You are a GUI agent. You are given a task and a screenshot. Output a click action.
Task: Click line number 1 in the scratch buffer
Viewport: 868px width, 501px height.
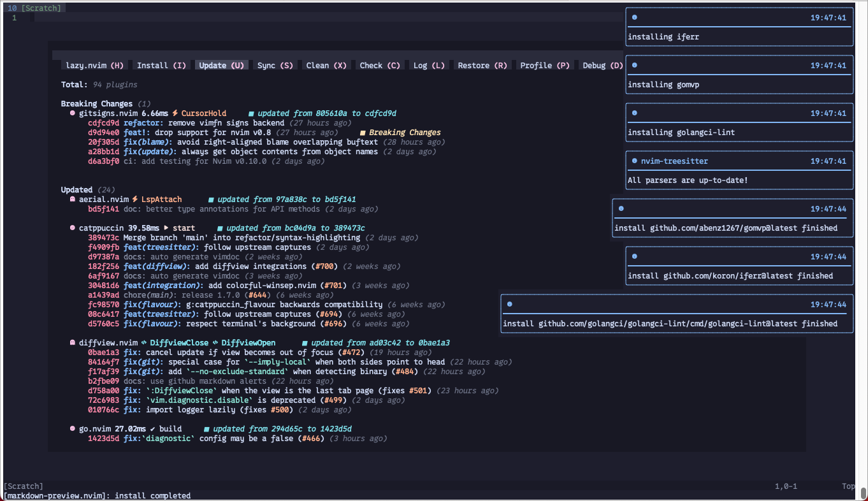pyautogui.click(x=14, y=18)
